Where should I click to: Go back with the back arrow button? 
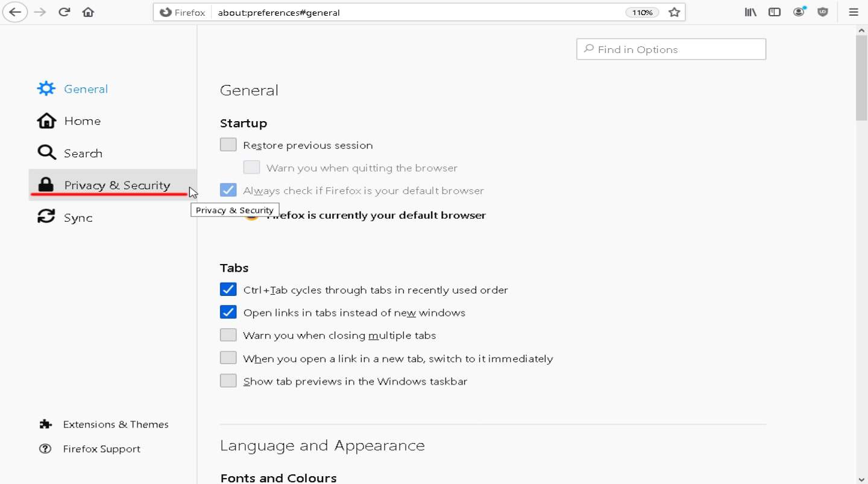pos(14,12)
